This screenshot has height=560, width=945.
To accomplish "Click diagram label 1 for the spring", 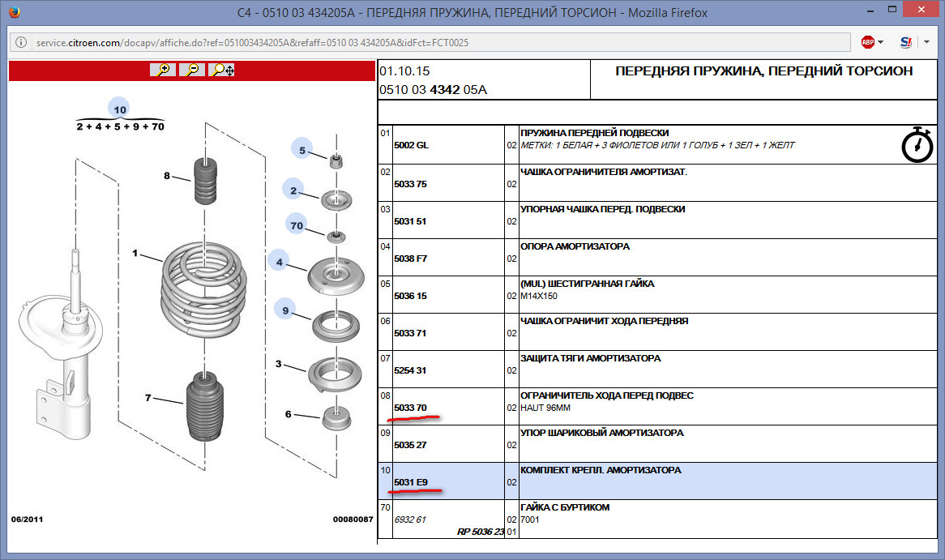I will (135, 253).
